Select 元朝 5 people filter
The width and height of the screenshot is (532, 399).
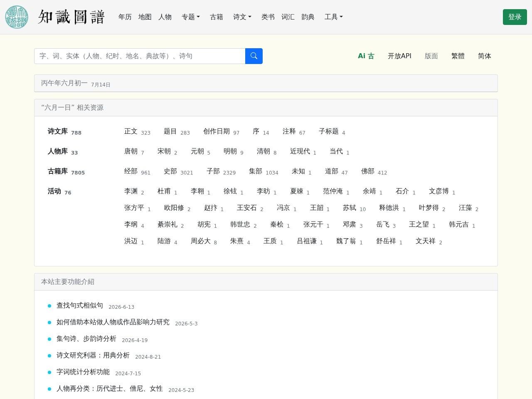coord(200,151)
